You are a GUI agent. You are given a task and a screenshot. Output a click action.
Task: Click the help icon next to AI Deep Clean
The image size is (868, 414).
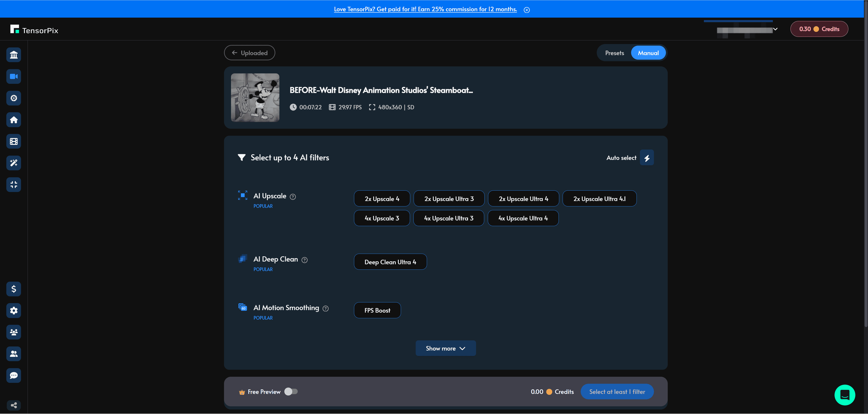pos(304,260)
